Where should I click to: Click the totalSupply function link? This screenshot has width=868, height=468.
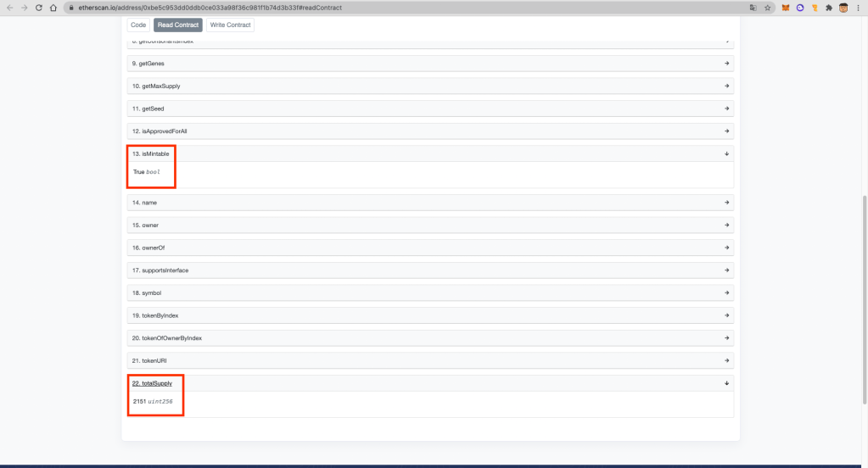pos(152,383)
